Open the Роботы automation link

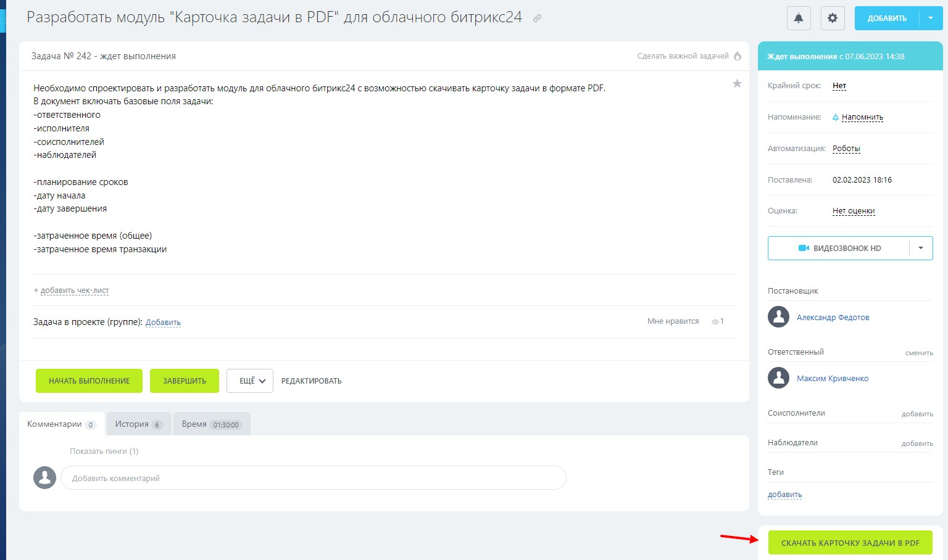[846, 149]
